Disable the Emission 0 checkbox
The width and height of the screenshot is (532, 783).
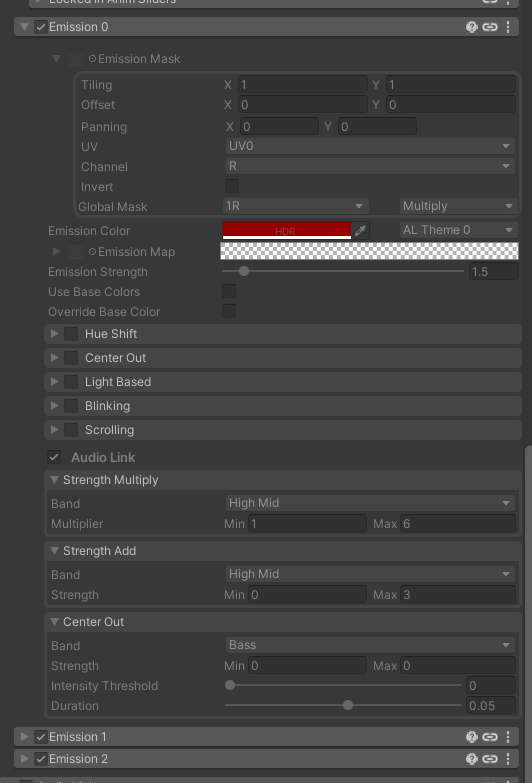[40, 27]
